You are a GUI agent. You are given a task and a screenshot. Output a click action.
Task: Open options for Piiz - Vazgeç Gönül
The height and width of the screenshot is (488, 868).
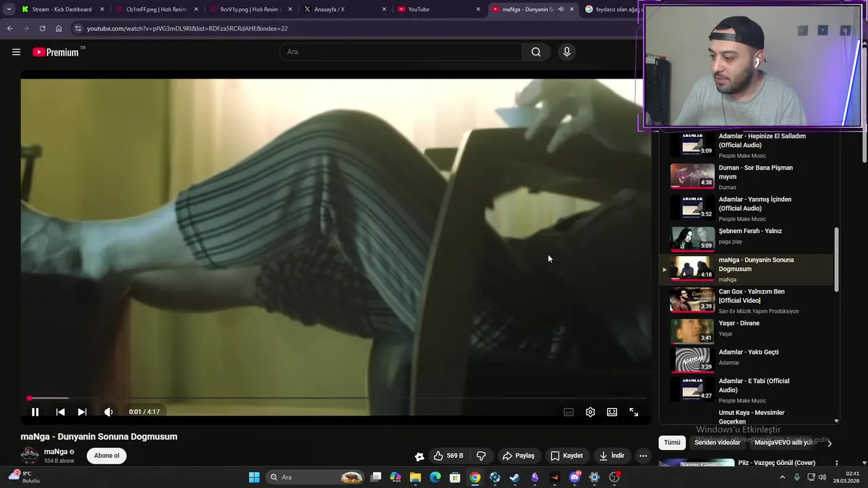836,464
